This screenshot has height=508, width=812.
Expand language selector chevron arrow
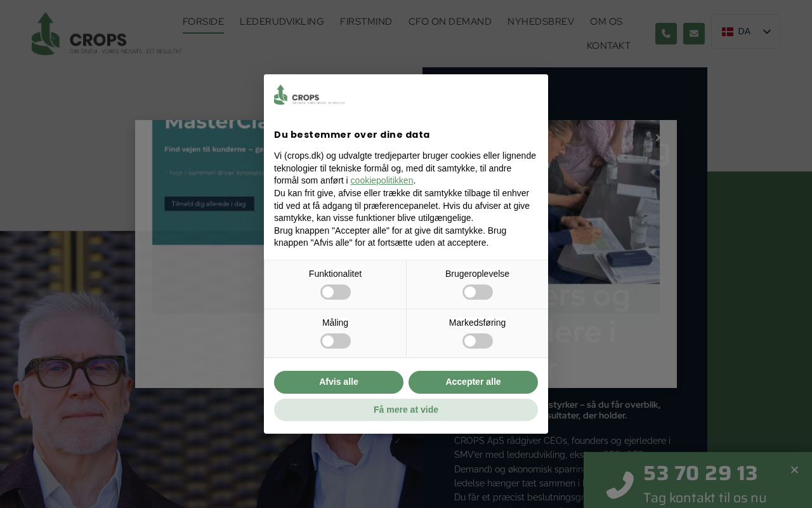(766, 32)
